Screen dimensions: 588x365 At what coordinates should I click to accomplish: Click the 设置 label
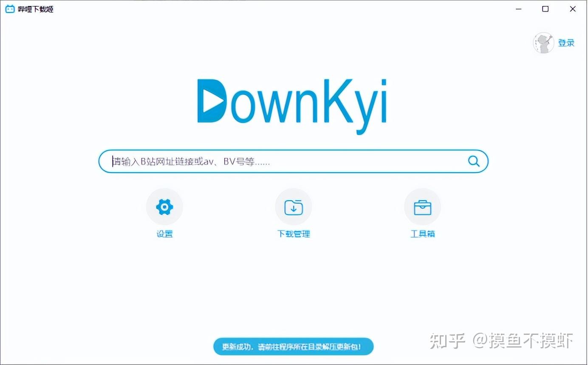coord(164,234)
